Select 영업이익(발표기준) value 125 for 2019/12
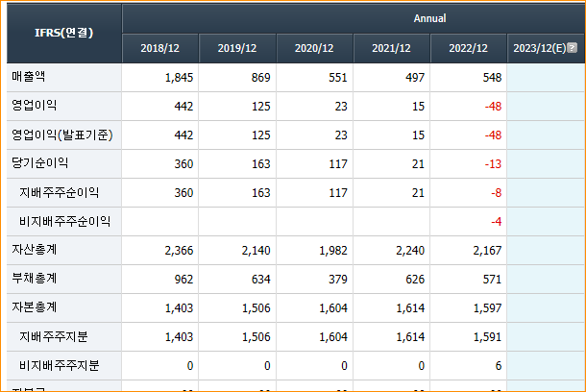The height and width of the screenshot is (392, 586). (x=261, y=135)
